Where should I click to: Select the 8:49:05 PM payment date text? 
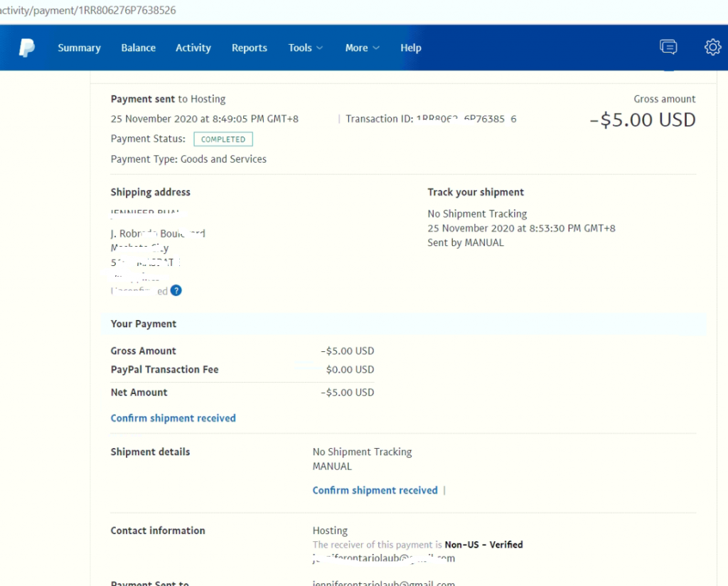(204, 119)
